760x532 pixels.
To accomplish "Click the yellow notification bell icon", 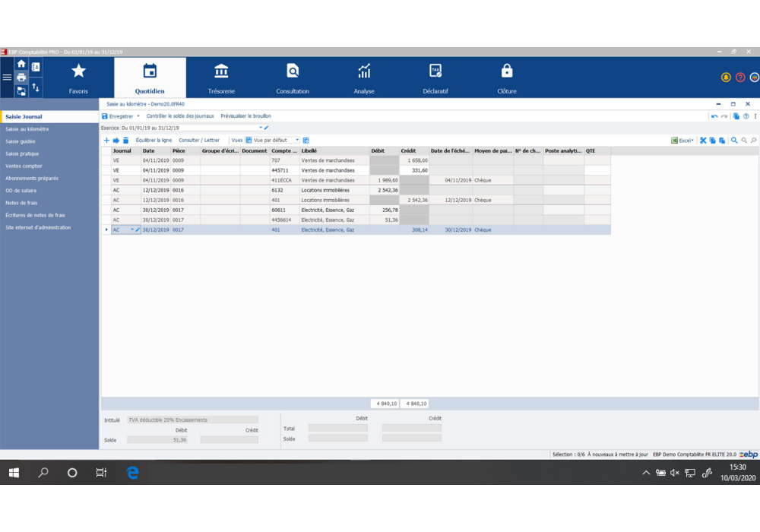I will click(x=726, y=78).
